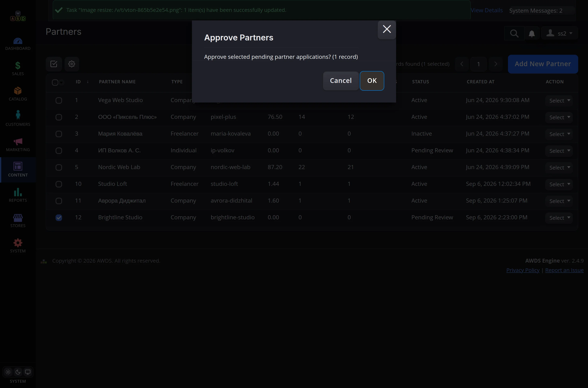The image size is (588, 388).
Task: Open the ss2 user account dropdown
Action: [560, 33]
